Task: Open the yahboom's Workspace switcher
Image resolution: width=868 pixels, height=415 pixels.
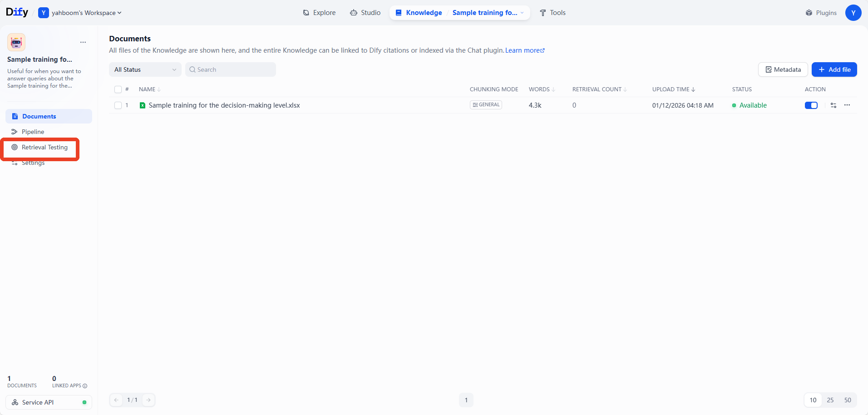Action: pos(80,13)
